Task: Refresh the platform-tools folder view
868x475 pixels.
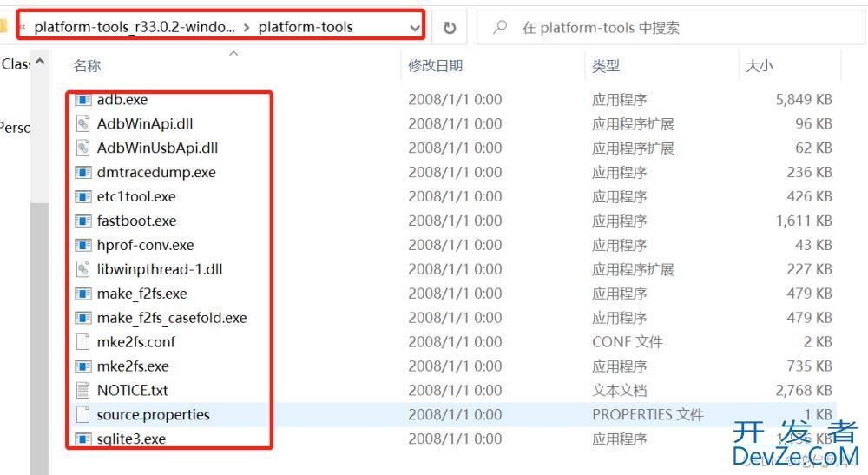Action: click(x=450, y=27)
